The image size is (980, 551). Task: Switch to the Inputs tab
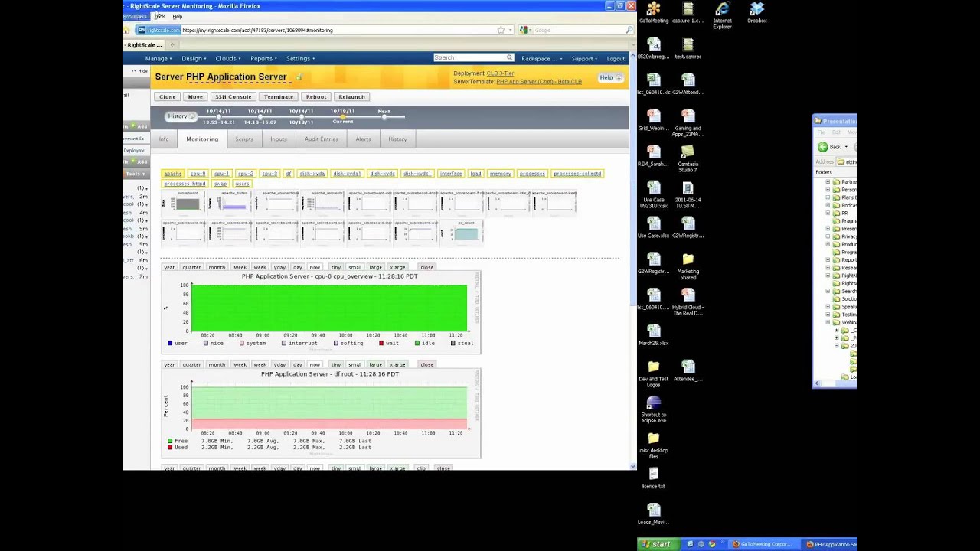[x=279, y=139]
